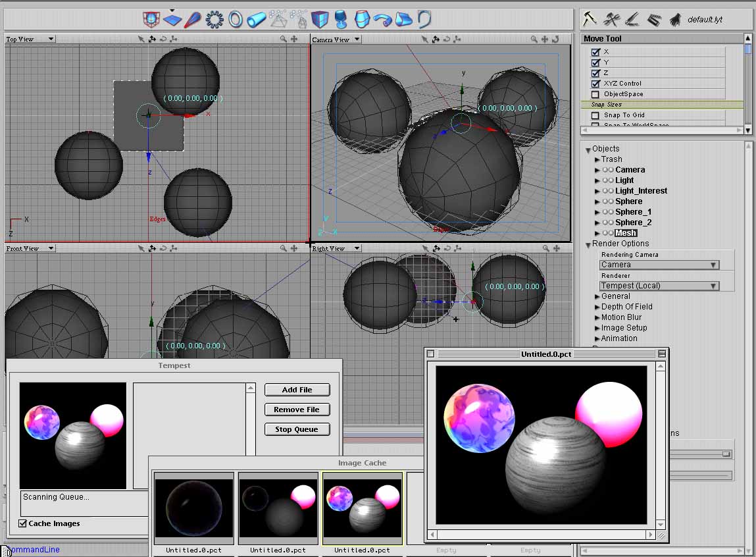Toggle the Cache Images checkbox
Viewport: 756px width, 557px height.
pos(23,523)
